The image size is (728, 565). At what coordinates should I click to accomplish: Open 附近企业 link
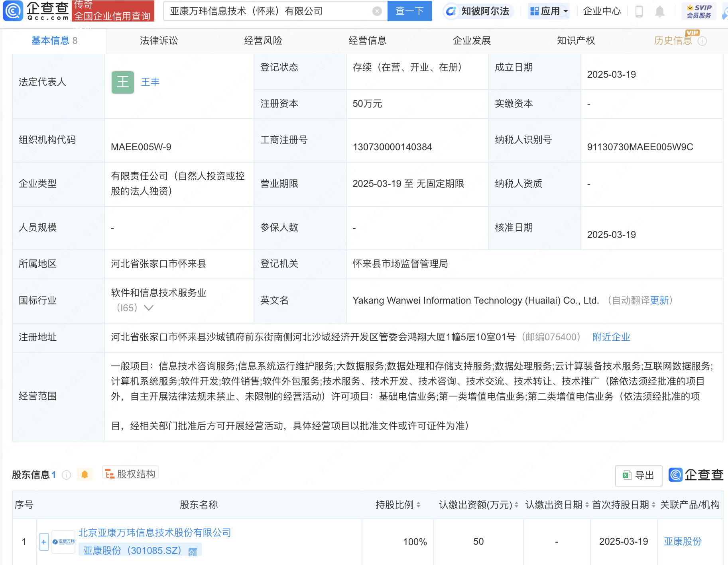[611, 337]
